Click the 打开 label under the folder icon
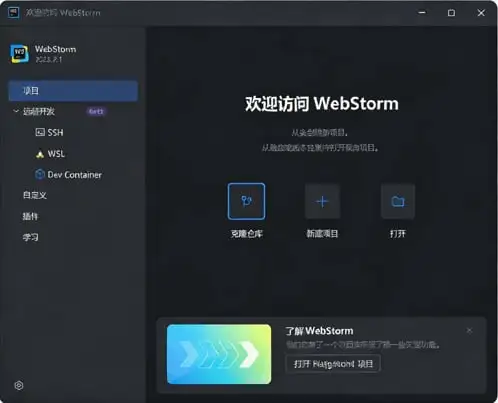This screenshot has width=498, height=403. [x=398, y=234]
